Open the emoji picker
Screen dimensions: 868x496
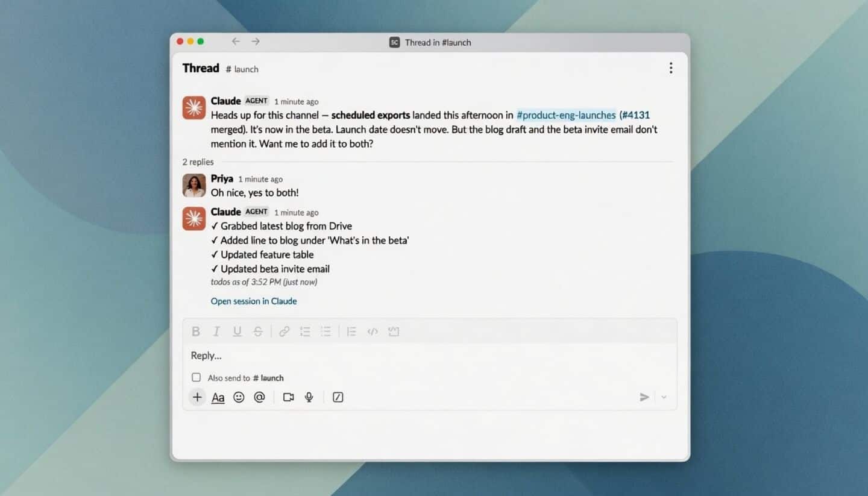(x=239, y=397)
